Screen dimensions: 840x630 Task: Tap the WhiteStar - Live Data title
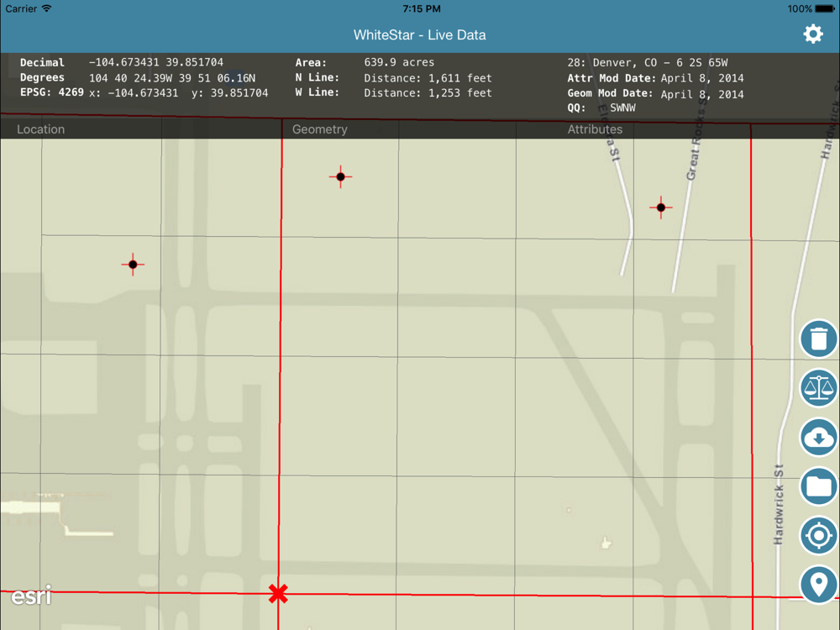pos(419,34)
